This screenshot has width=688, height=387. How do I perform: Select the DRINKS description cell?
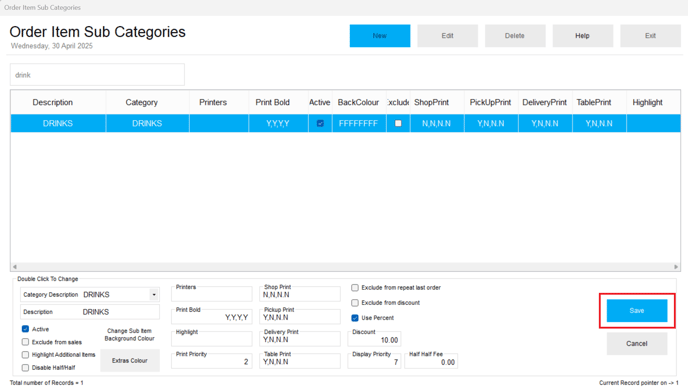[58, 123]
